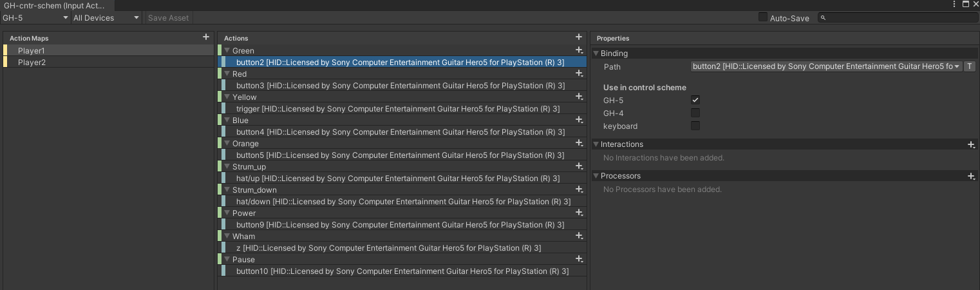Image resolution: width=980 pixels, height=290 pixels.
Task: Add binding to the Yellow action
Action: click(580, 97)
